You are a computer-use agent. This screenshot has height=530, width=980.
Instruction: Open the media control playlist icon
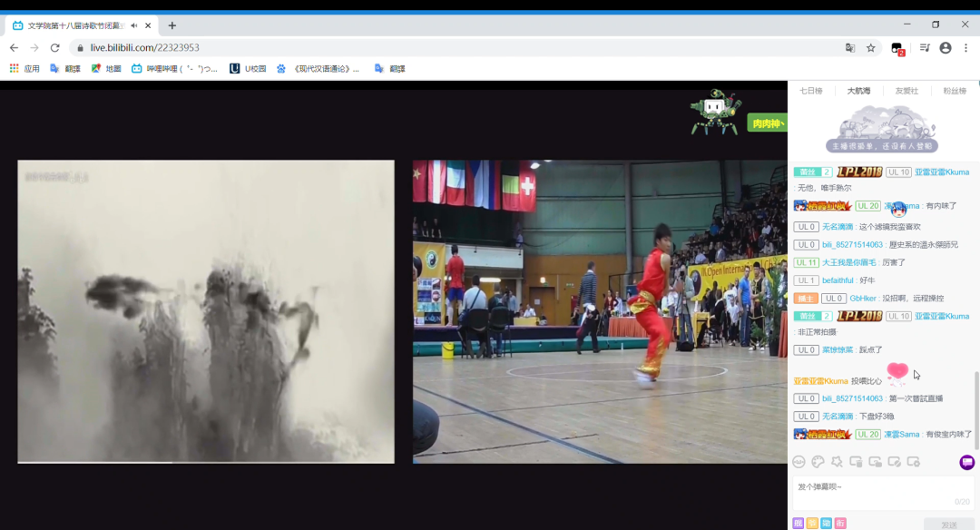click(924, 48)
